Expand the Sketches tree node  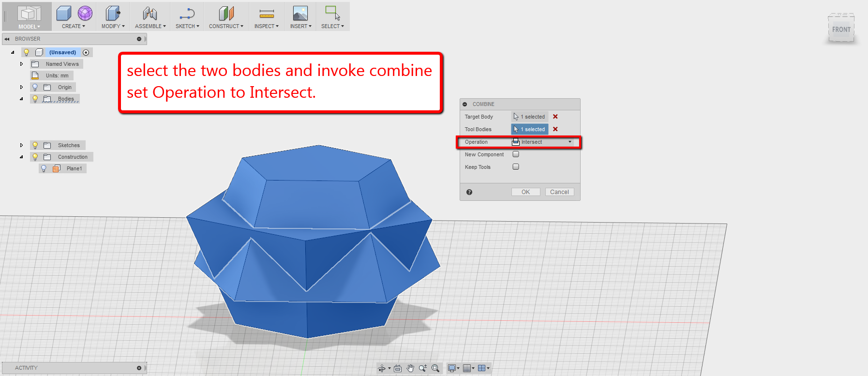21,145
